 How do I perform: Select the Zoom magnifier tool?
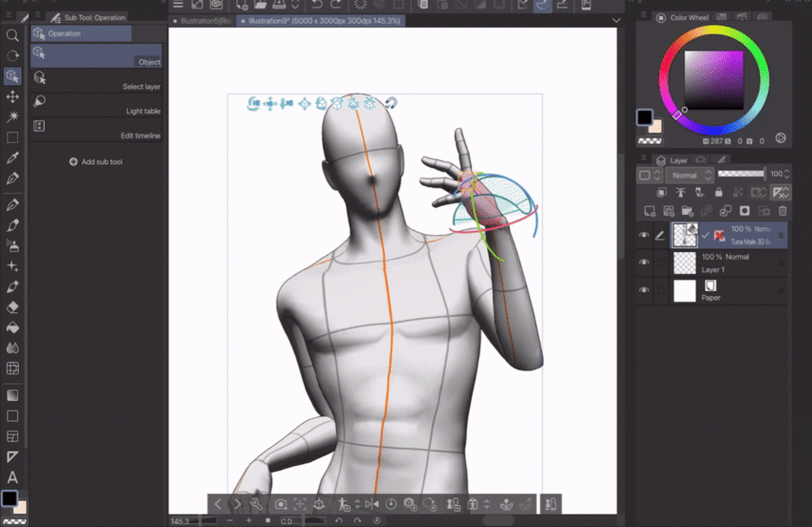pos(13,36)
